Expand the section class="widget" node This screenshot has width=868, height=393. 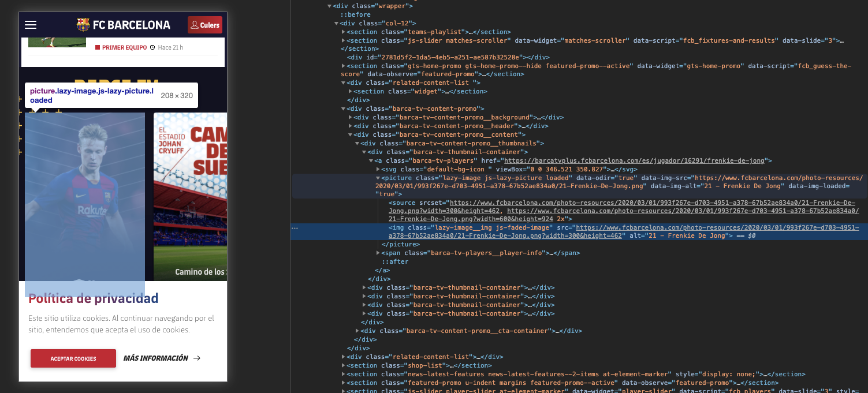pos(351,91)
